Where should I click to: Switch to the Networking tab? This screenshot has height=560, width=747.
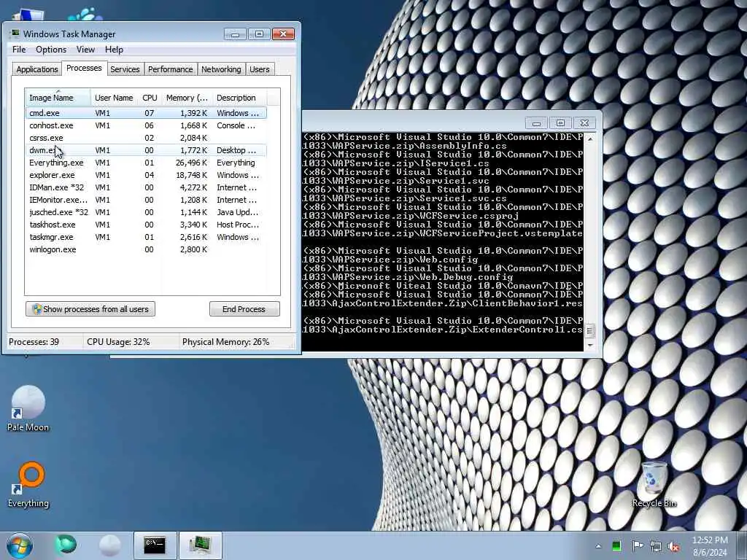pos(221,69)
